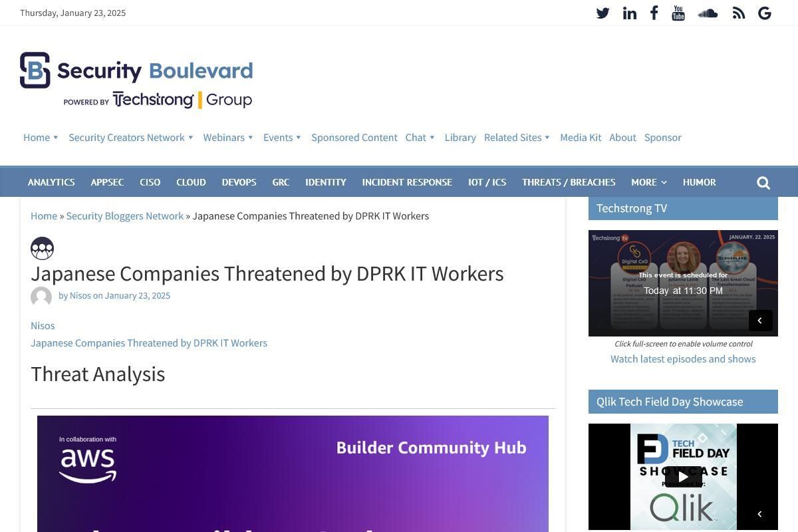
Task: Open the Techstrong TV video thumbnail
Action: (683, 283)
